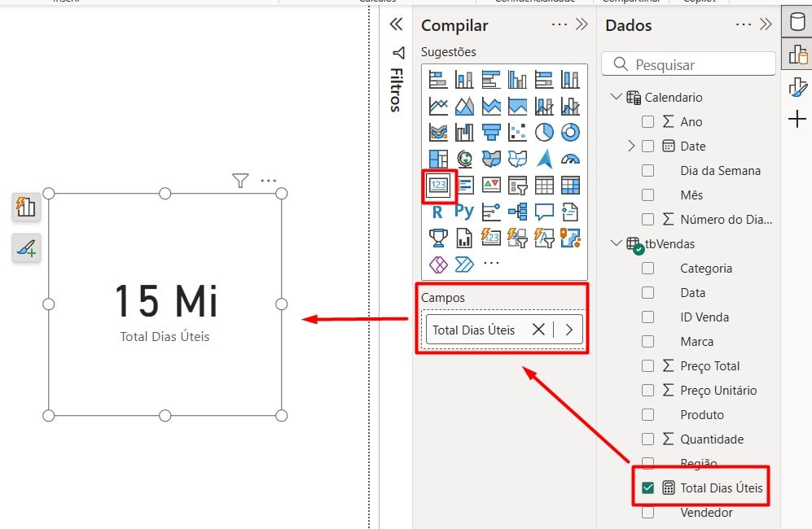Open the Filtros pane label
This screenshot has width=812, height=529.
pos(397,89)
